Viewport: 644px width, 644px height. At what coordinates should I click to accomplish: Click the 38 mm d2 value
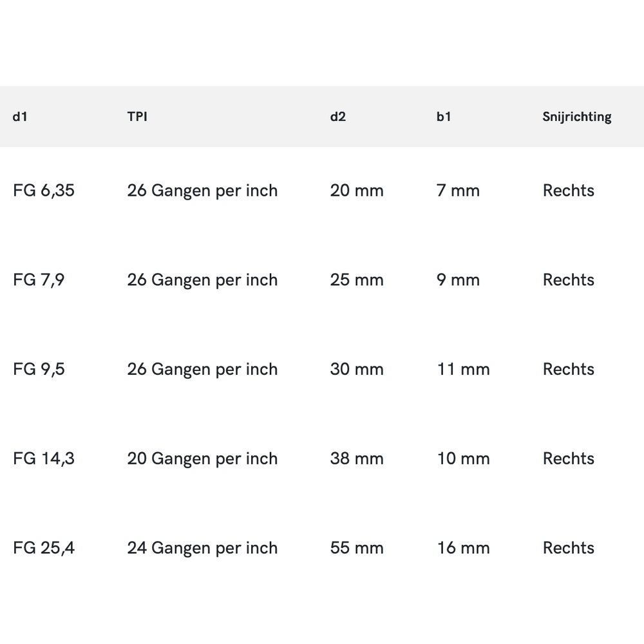coord(357,459)
